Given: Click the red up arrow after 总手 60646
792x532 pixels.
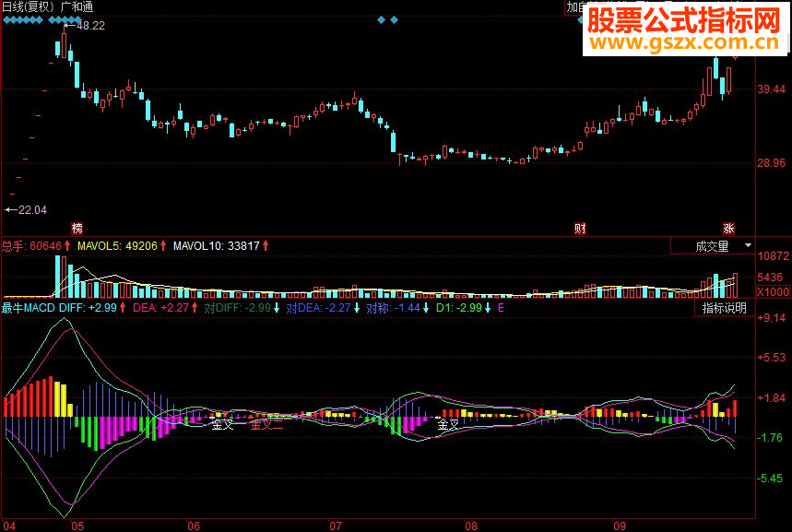Looking at the screenshot, I should [x=67, y=246].
